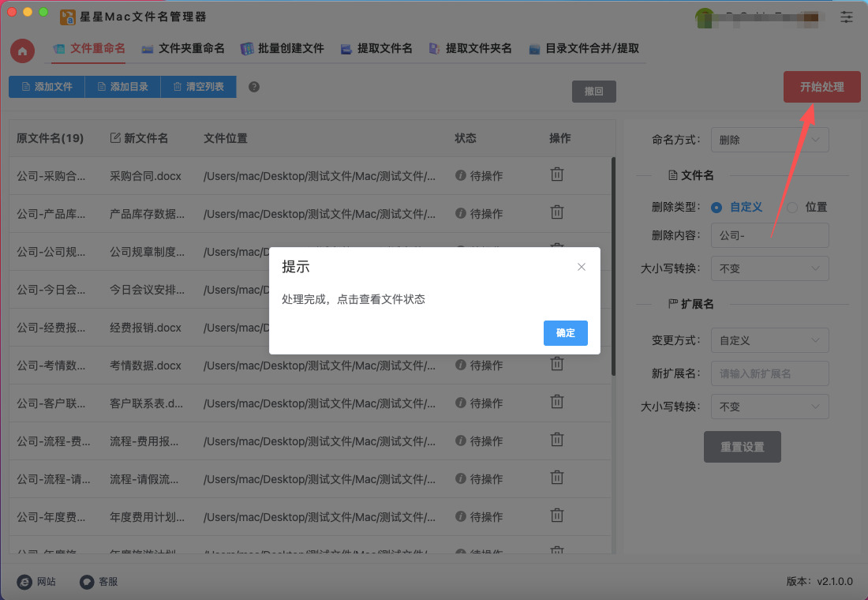
Task: Click the 原文件名(19) column header
Action: (50, 138)
